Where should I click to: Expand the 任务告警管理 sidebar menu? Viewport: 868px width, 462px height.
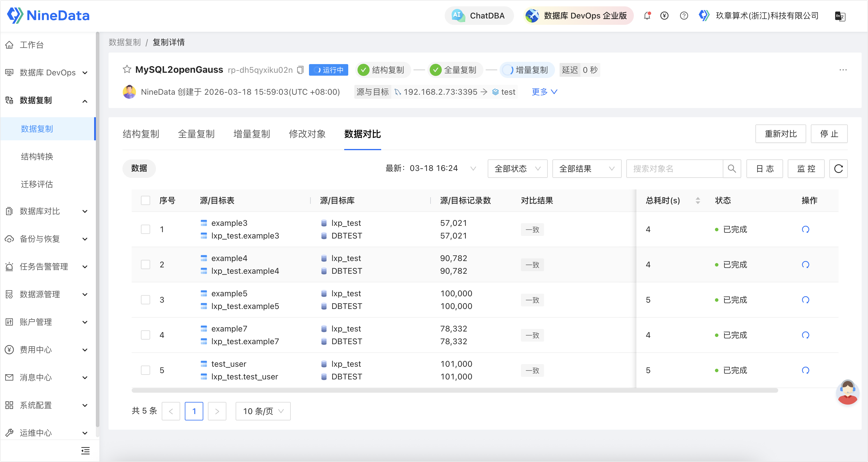[x=48, y=267]
